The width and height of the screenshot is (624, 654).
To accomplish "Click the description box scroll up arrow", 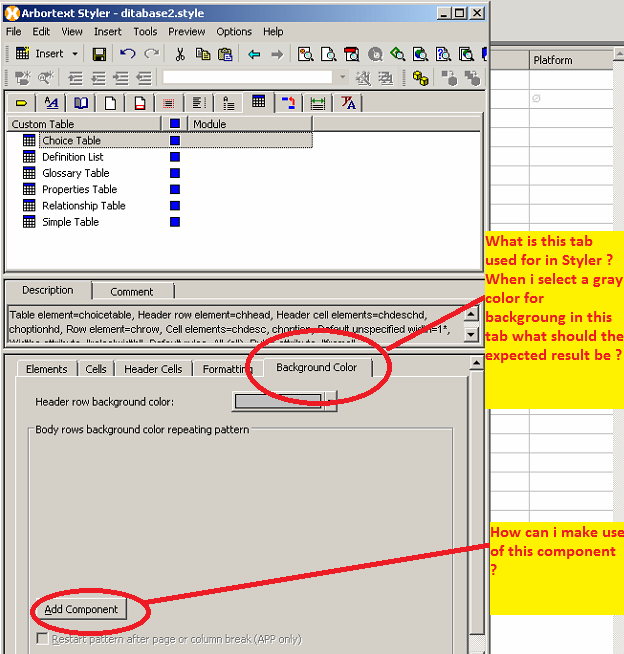I will pos(471,314).
